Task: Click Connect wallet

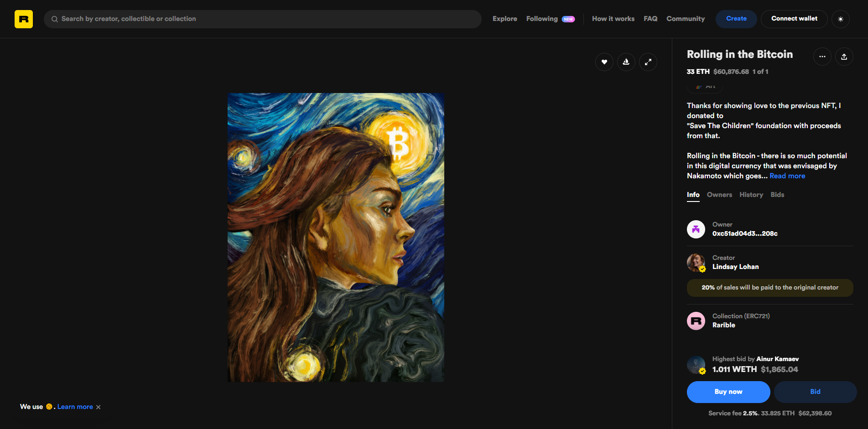Action: tap(794, 19)
